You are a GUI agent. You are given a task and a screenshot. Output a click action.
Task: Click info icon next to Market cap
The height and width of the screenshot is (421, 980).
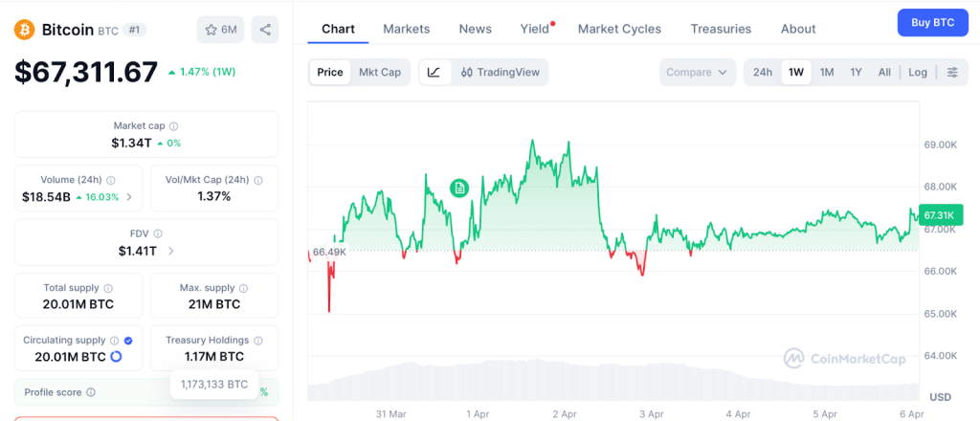(173, 126)
